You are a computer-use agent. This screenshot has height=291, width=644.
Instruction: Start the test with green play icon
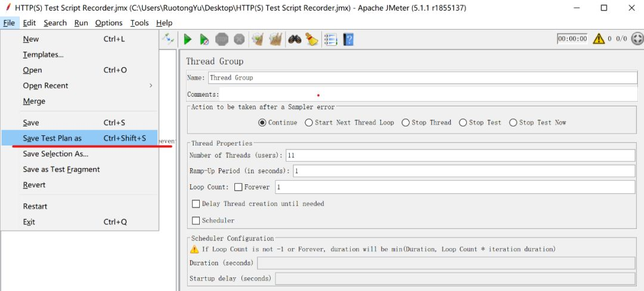coord(188,39)
